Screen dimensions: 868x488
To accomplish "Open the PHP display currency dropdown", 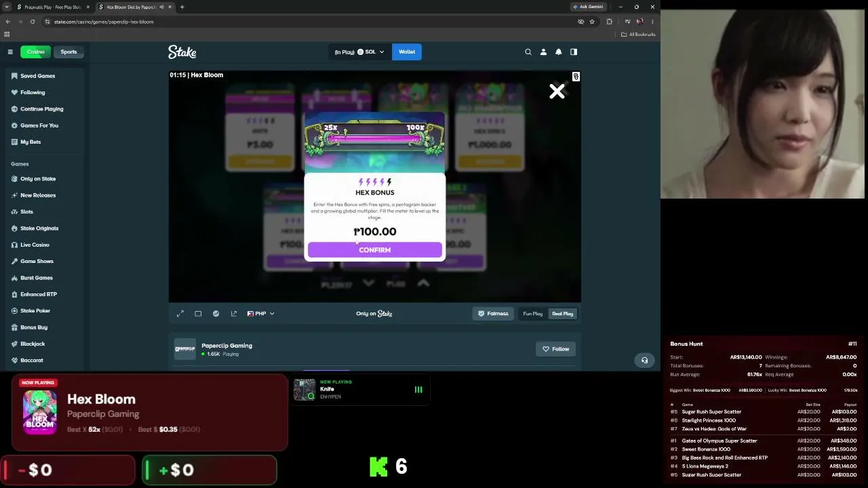I will pyautogui.click(x=260, y=314).
